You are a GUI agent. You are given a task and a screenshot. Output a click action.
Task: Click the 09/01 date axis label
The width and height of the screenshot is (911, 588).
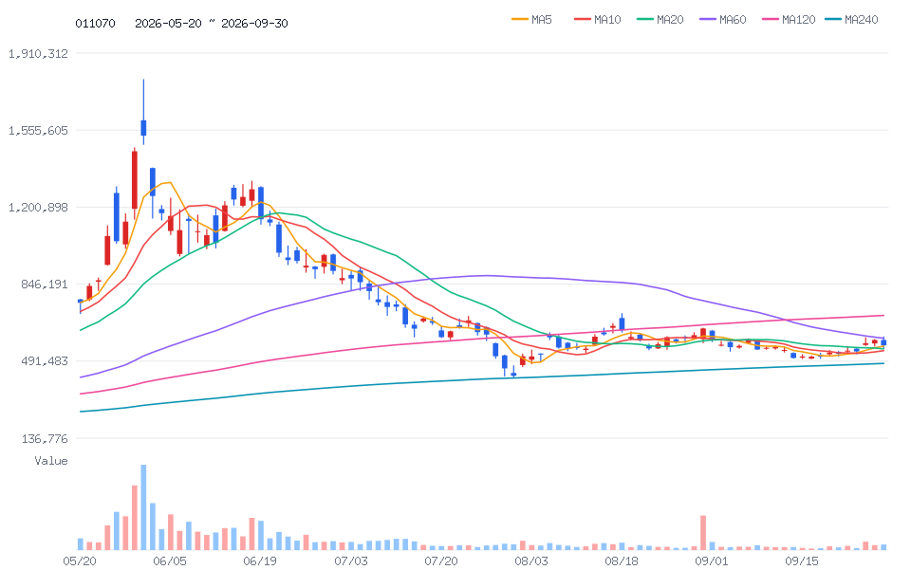(x=712, y=561)
